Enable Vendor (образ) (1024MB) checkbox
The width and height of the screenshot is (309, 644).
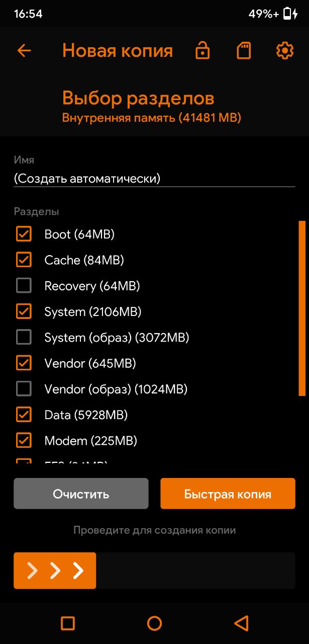24,389
